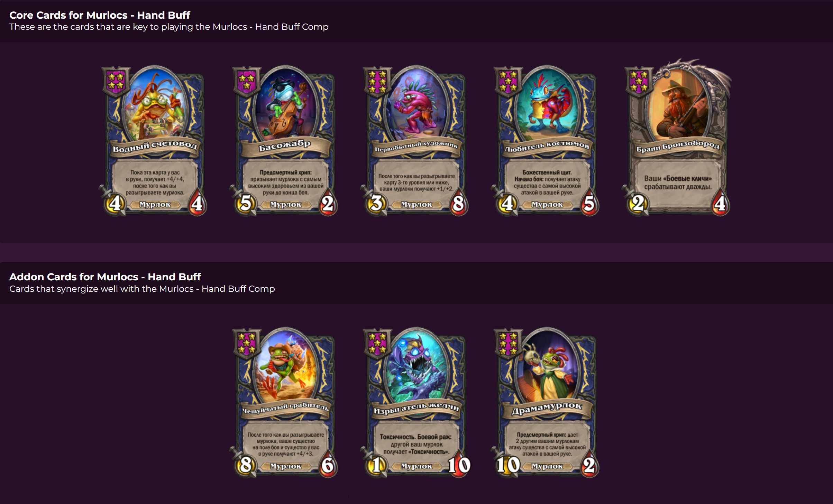
Task: Click the Addon Cards for Murlocs heading
Action: [x=105, y=277]
